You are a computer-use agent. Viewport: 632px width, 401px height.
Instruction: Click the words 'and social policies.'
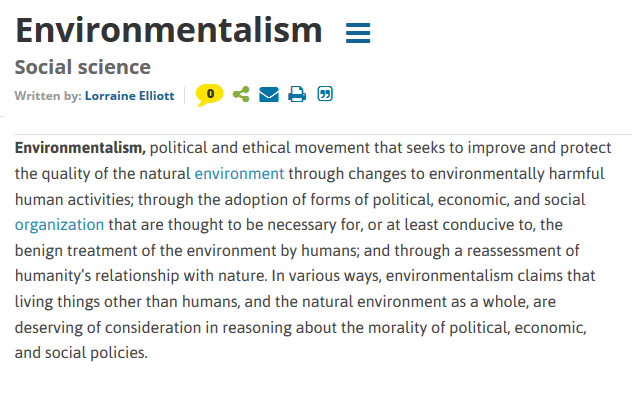tap(81, 353)
